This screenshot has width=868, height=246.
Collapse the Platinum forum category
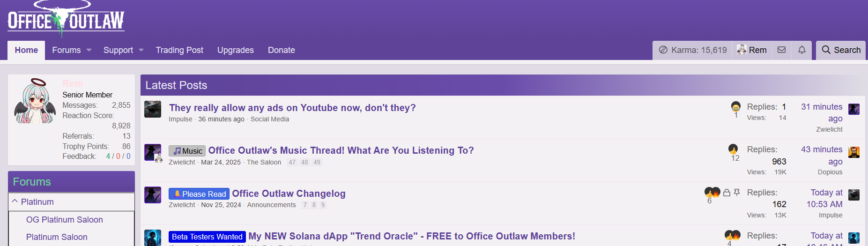click(15, 201)
